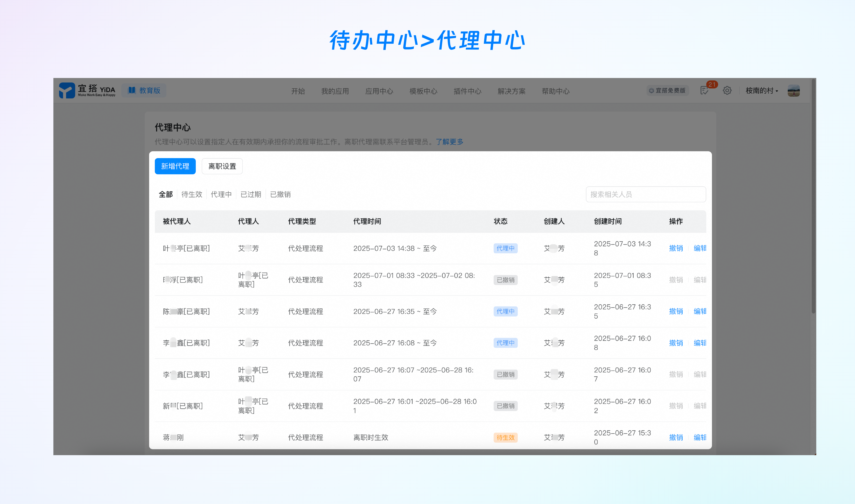Click 撤销 for the 蒋*刚 row
The image size is (855, 504).
click(676, 437)
